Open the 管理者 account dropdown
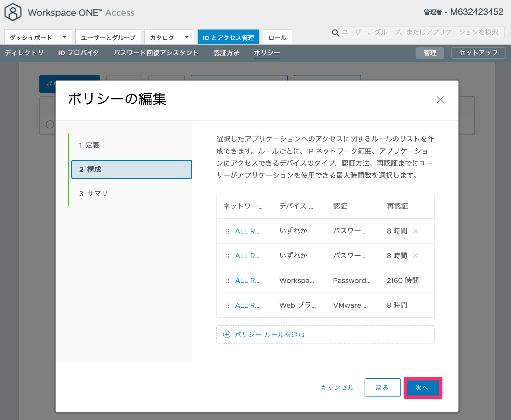This screenshot has height=420, width=511. tap(436, 12)
